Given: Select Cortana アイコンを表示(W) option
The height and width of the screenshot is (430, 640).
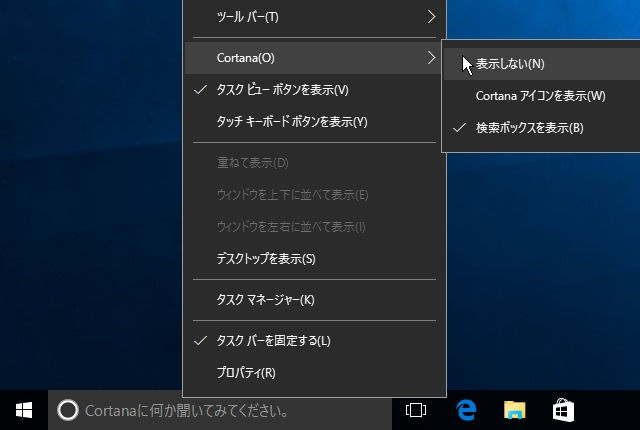Looking at the screenshot, I should click(542, 96).
